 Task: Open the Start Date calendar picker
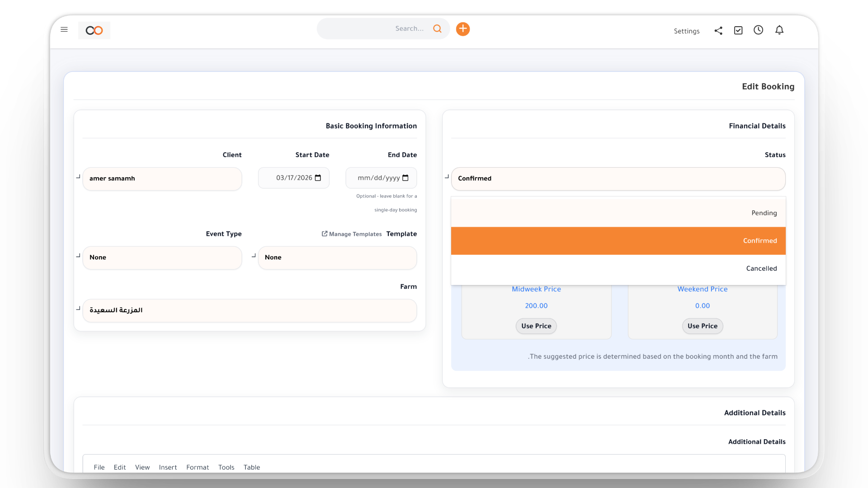coord(318,178)
